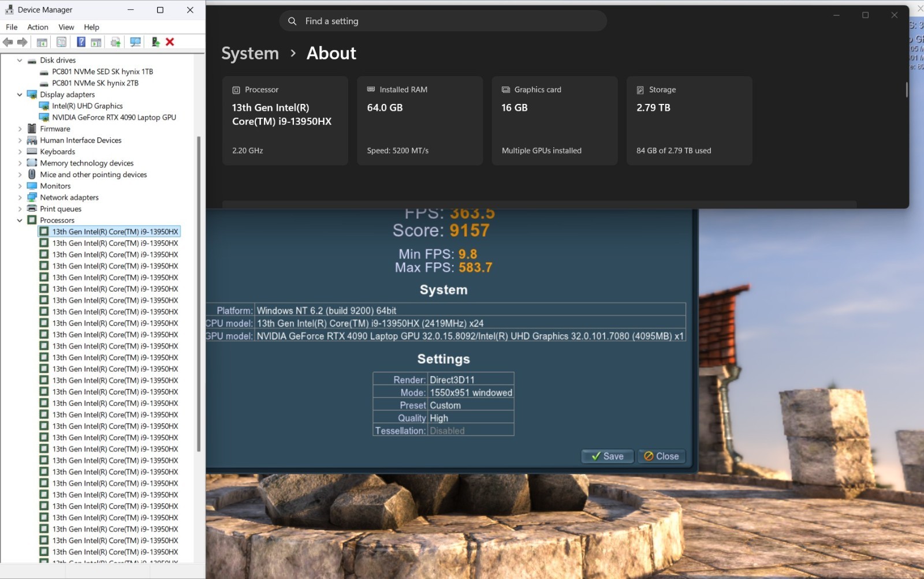
Task: Select NVIDIA GeForce RTX 4090 Laptop GPU
Action: (114, 117)
